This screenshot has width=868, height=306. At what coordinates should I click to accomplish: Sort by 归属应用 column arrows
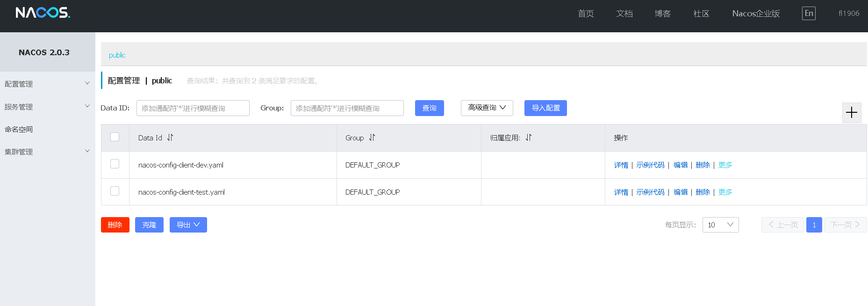tap(529, 138)
